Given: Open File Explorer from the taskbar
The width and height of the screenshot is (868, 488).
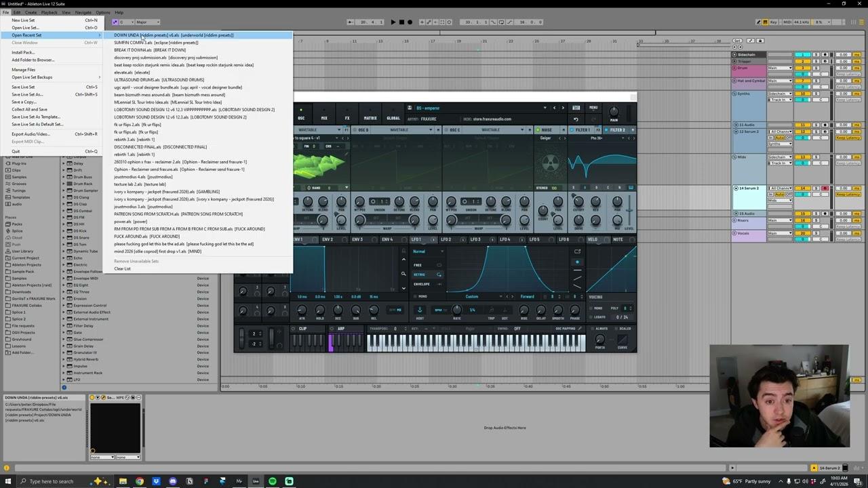Looking at the screenshot, I should pyautogui.click(x=123, y=481).
